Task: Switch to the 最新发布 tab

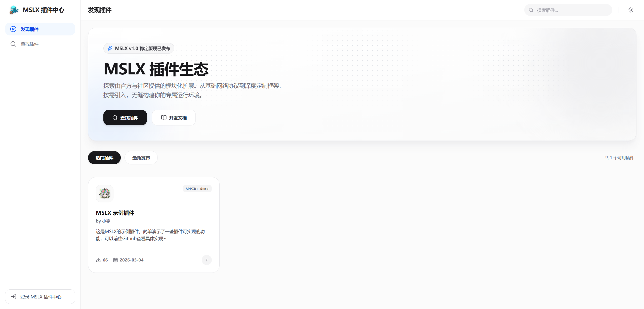Action: point(141,158)
